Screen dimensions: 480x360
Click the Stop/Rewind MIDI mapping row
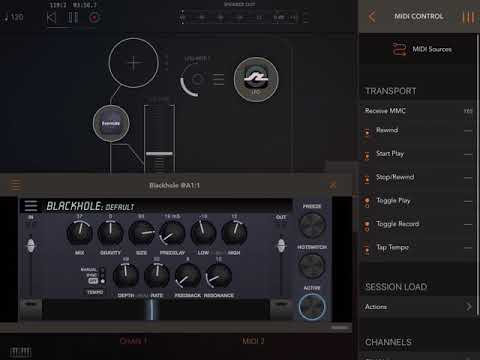[418, 178]
